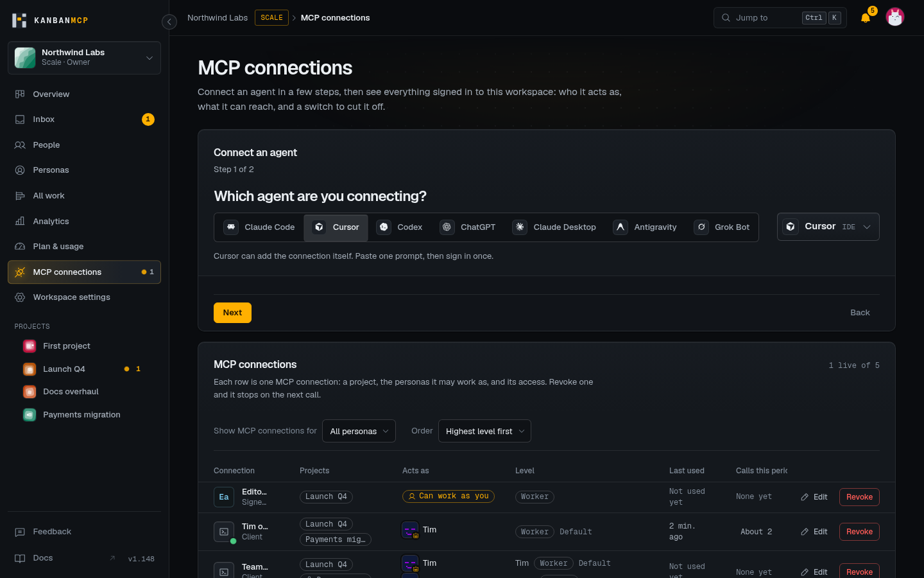Select MCP connections in the sidebar
The image size is (924, 578).
84,272
